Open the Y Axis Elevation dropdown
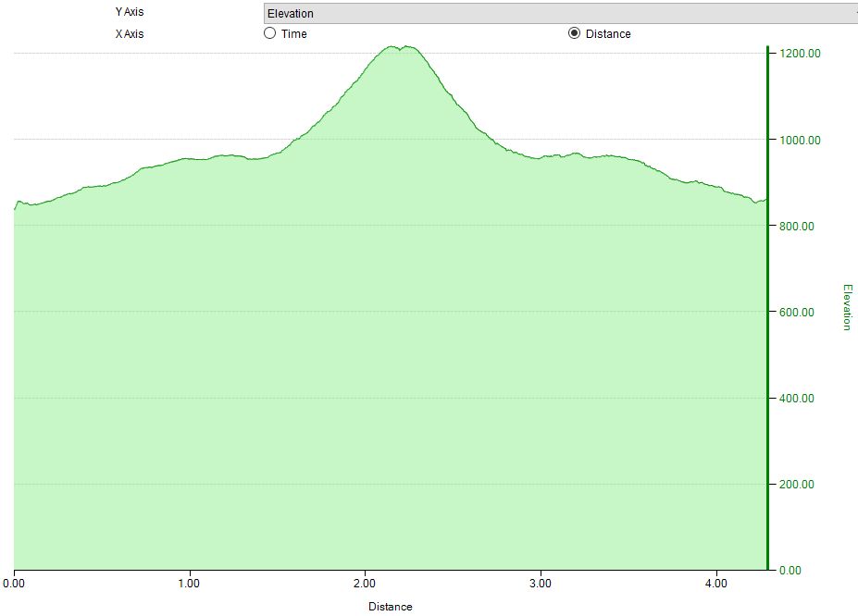The height and width of the screenshot is (616, 858). 560,13
